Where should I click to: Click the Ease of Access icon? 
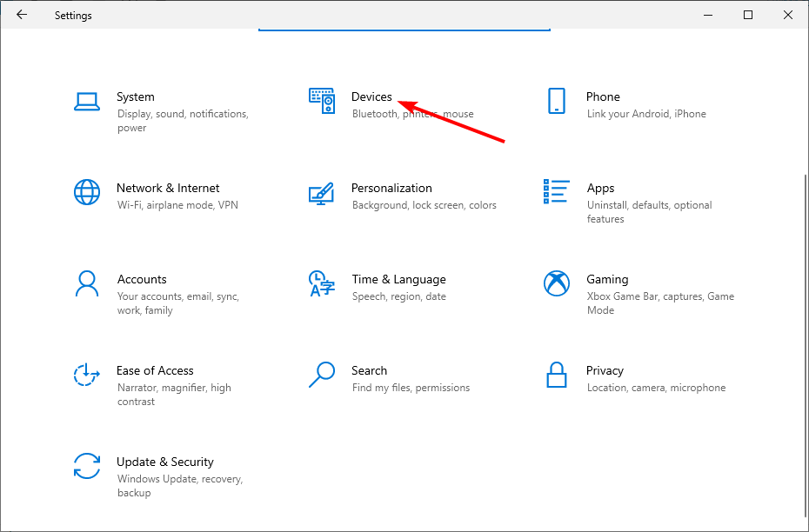87,375
